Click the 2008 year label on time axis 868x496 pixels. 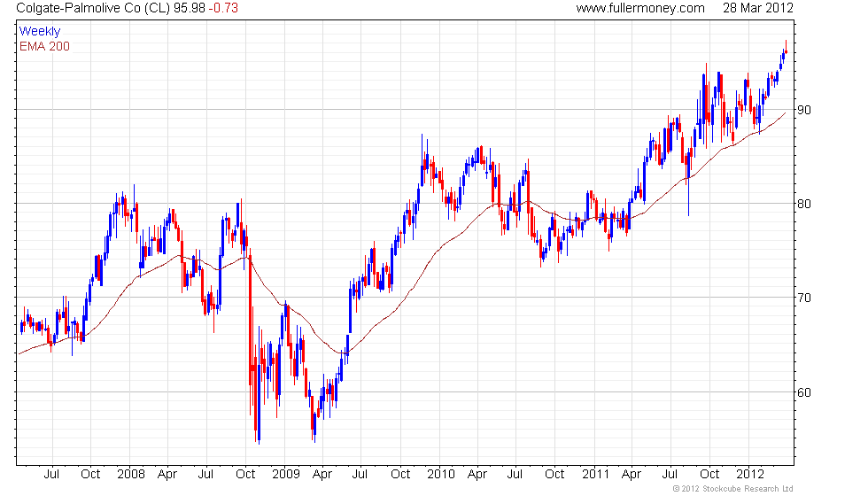(131, 475)
